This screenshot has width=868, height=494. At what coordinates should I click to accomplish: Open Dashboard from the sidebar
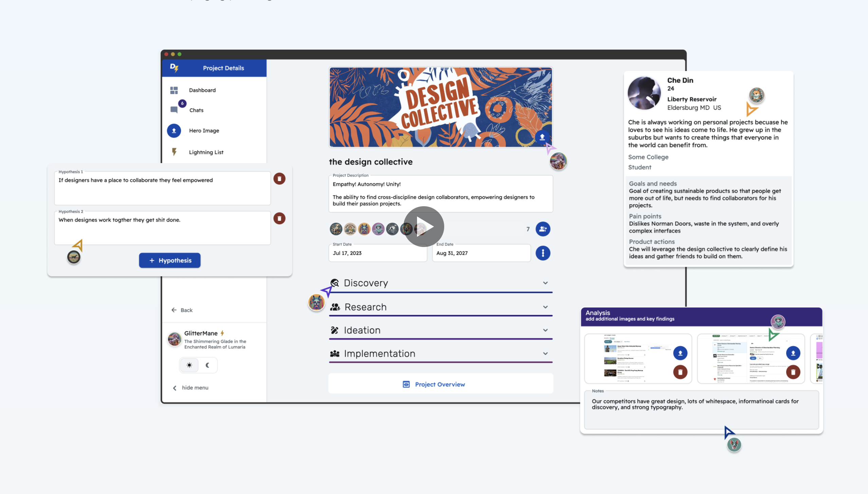click(202, 90)
